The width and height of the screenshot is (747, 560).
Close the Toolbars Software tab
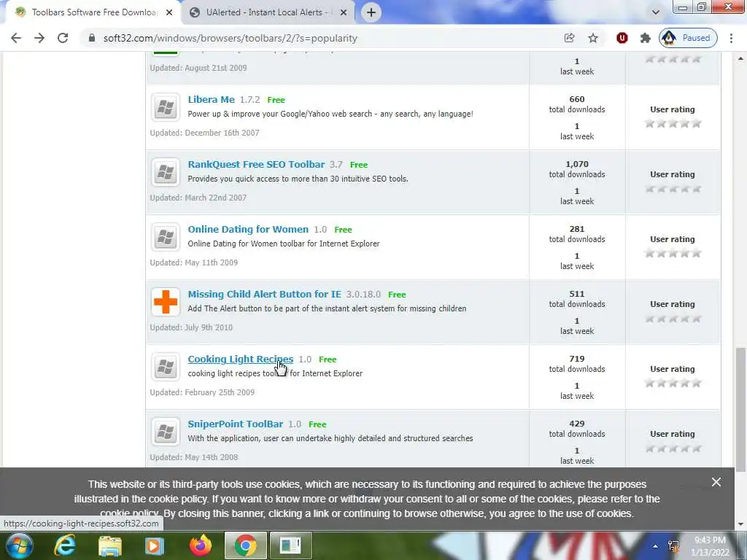(169, 12)
